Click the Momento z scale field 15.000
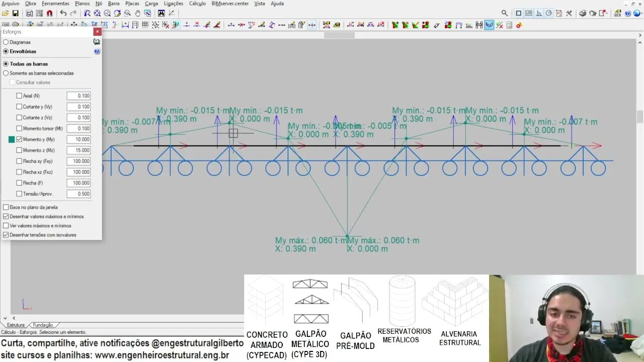The height and width of the screenshot is (362, 644). point(78,150)
